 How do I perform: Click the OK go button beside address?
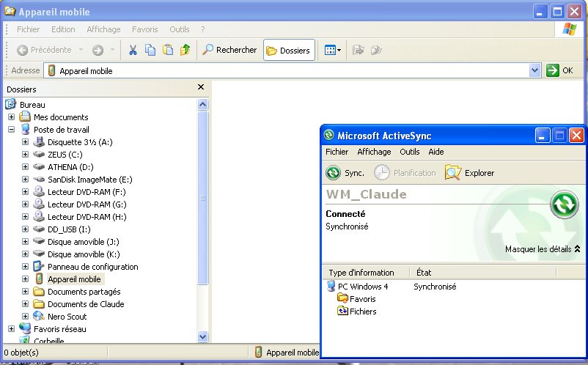[x=559, y=70]
